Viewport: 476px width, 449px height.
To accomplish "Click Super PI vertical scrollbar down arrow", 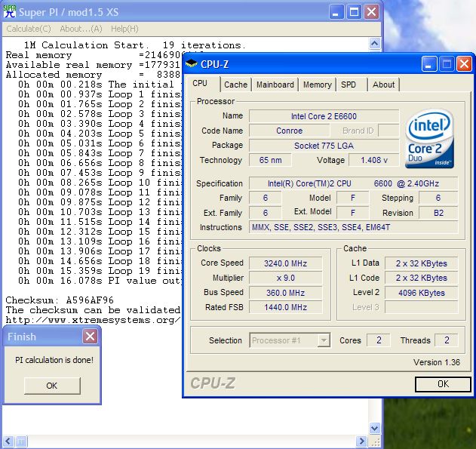I will coord(375,428).
